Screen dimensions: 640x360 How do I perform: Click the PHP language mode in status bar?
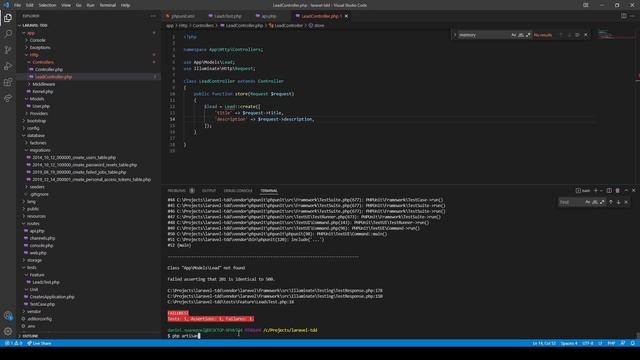click(x=611, y=343)
